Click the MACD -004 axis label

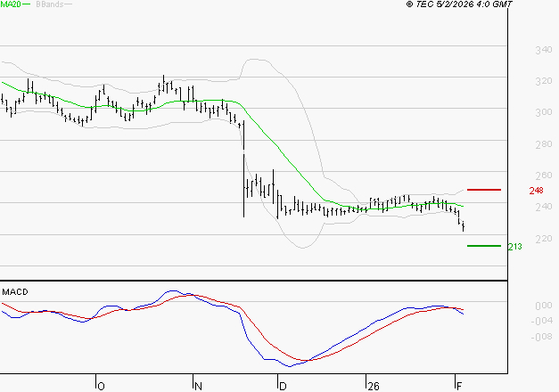click(541, 321)
